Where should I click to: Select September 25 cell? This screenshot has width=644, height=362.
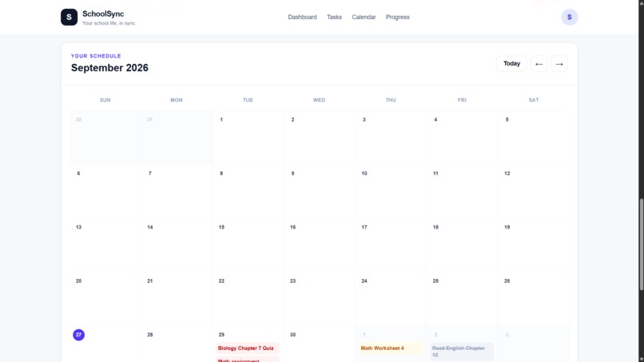pyautogui.click(x=462, y=299)
